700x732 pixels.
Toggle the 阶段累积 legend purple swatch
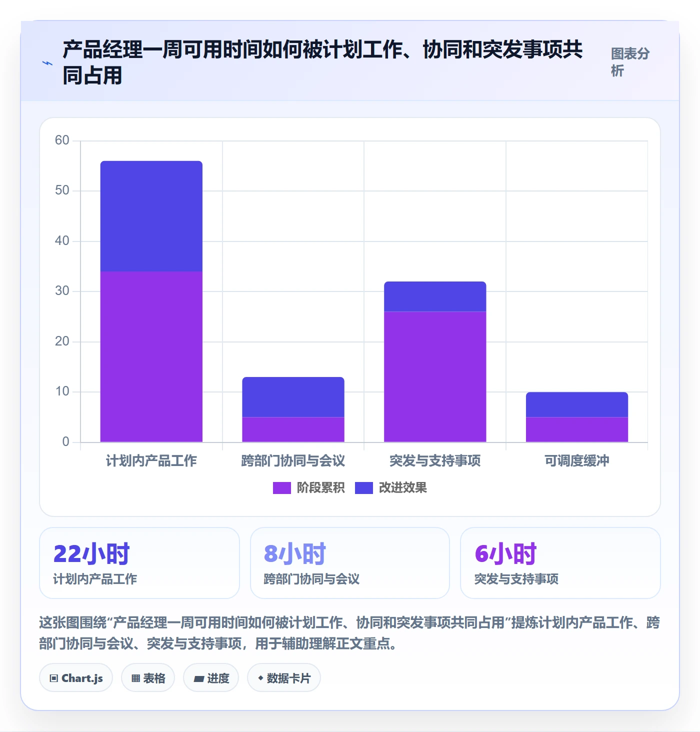[281, 488]
